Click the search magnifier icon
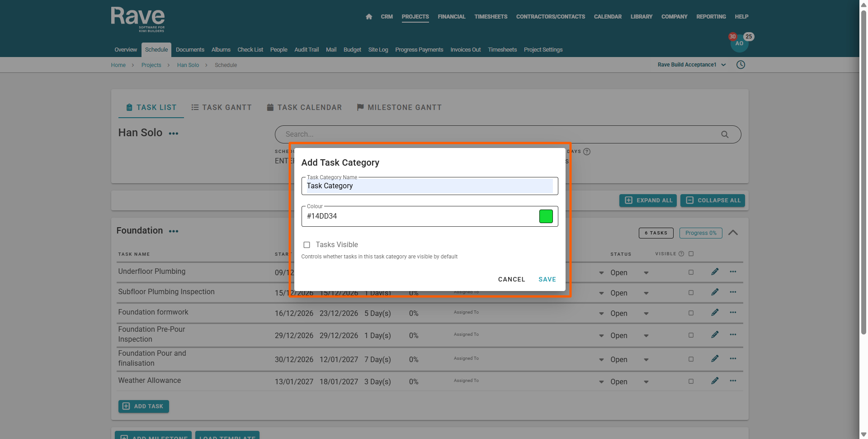The height and width of the screenshot is (439, 868). pyautogui.click(x=725, y=134)
